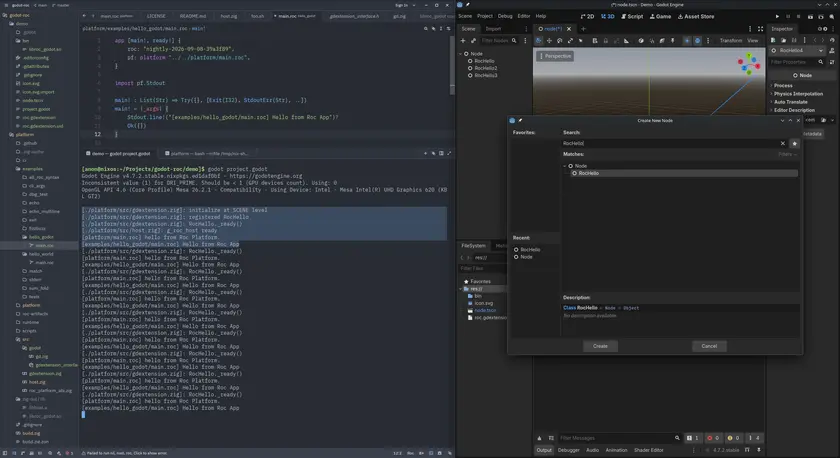Screen dimensions: 840x458
Task: Activate the Rotate mode tool in viewport toolbar
Action: 559,41
